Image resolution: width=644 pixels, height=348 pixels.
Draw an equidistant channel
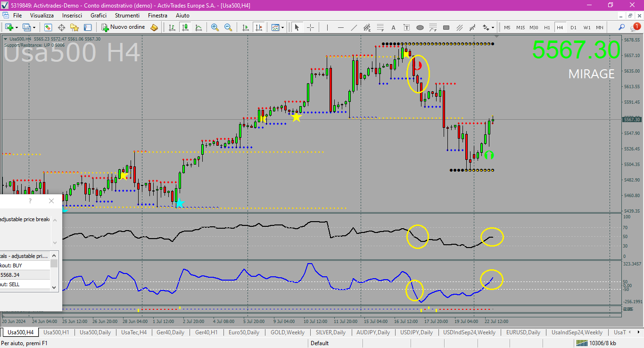pos(367,27)
